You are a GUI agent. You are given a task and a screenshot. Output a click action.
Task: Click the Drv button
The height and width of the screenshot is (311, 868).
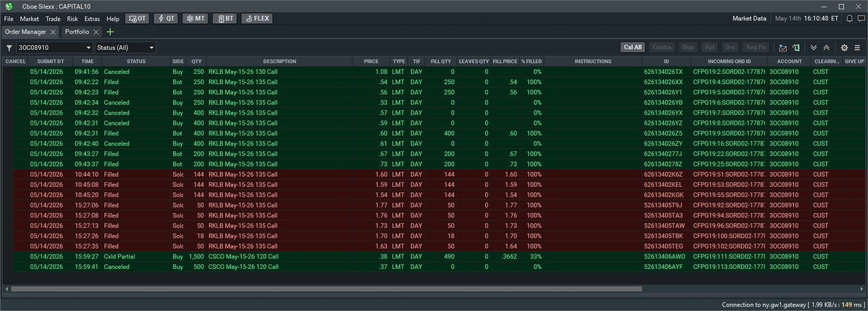coord(730,48)
